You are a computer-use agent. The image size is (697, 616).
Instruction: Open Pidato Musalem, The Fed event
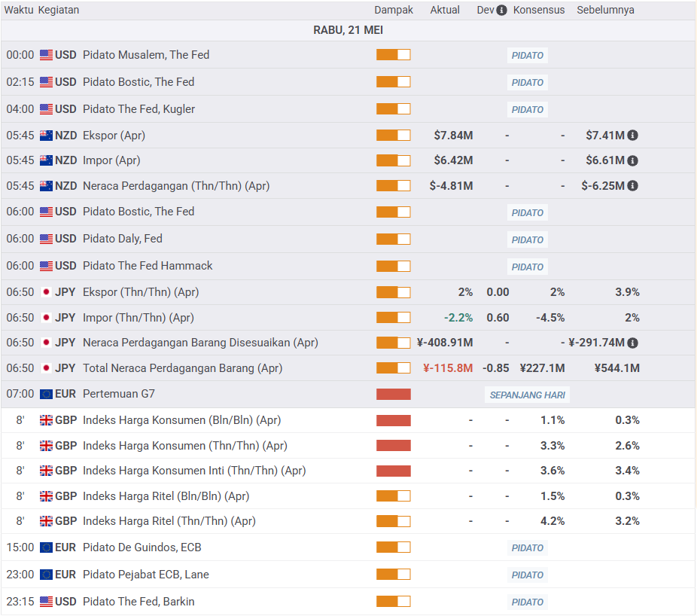click(x=146, y=55)
